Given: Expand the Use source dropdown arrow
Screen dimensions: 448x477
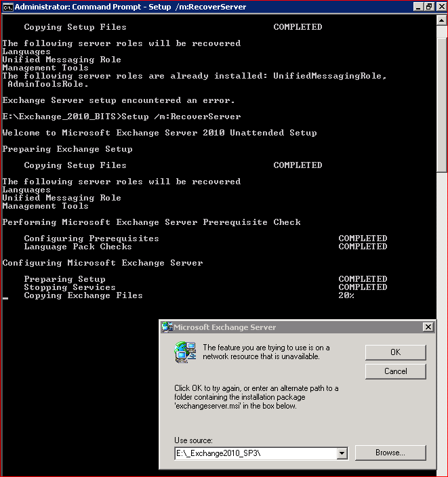Looking at the screenshot, I should click(x=342, y=453).
